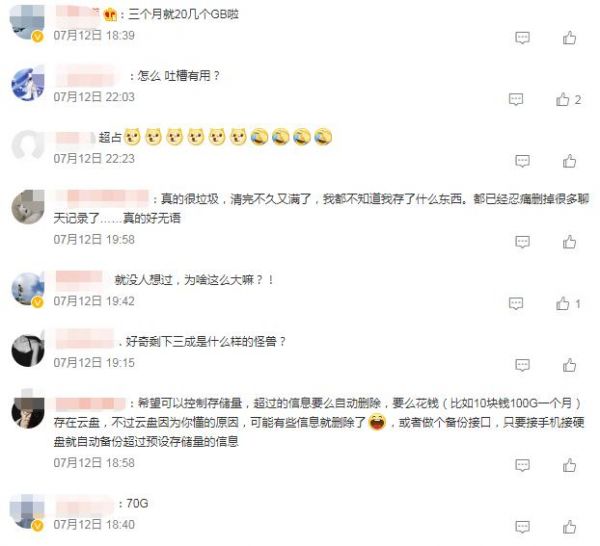Reply to the comment posted at 18:39
Image resolution: width=600 pixels, height=546 pixels.
pos(522,38)
